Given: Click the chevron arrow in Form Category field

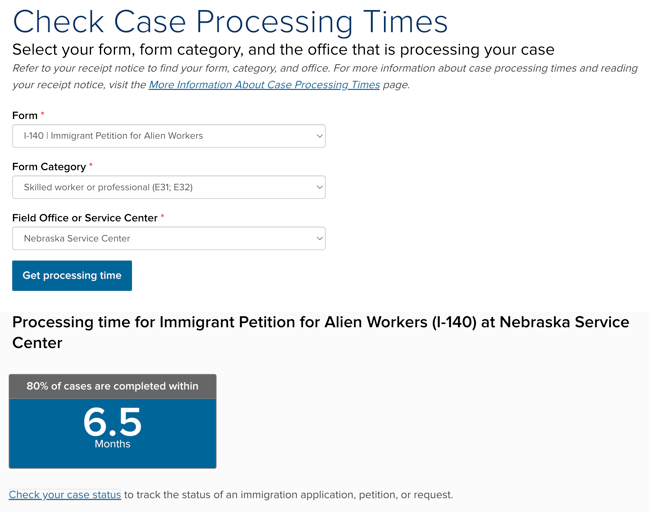Looking at the screenshot, I should [x=319, y=187].
